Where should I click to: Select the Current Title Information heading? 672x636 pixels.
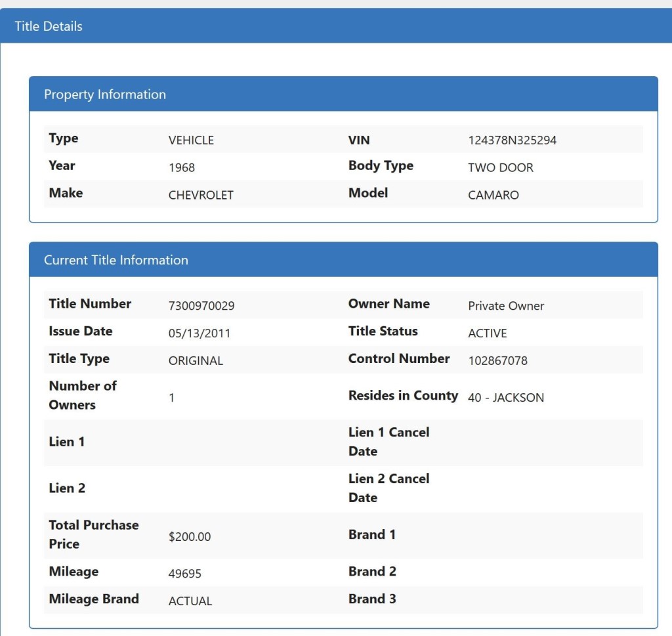pyautogui.click(x=116, y=260)
